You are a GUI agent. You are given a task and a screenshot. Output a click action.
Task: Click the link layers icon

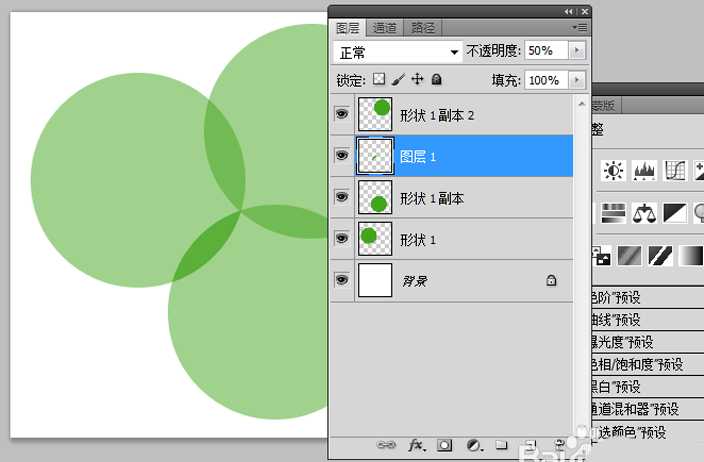(x=386, y=445)
